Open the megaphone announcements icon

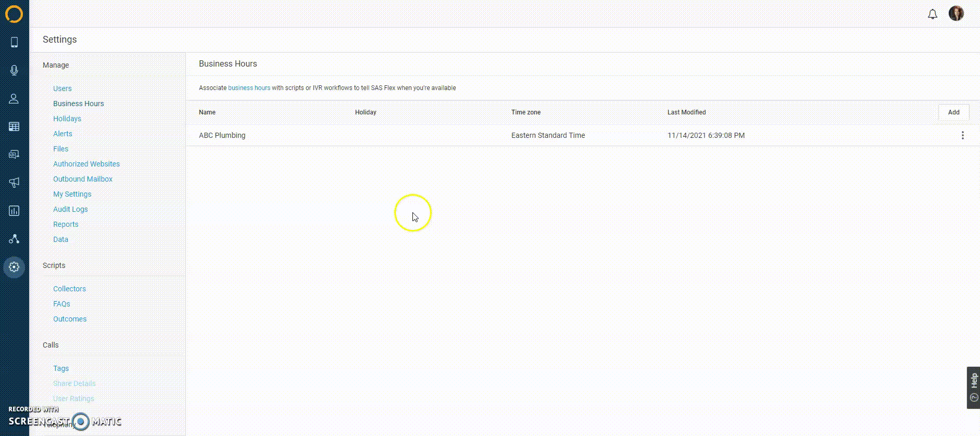tap(14, 183)
